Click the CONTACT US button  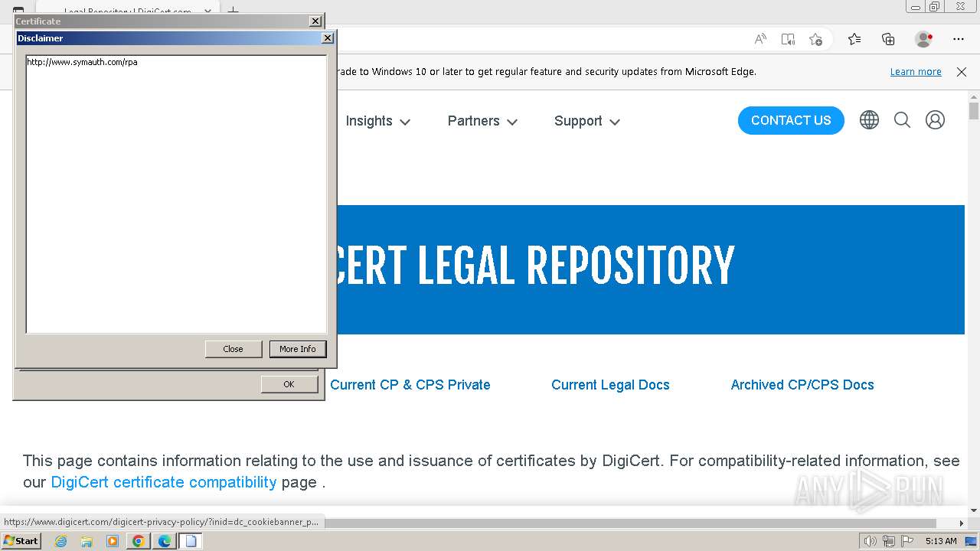(x=791, y=120)
